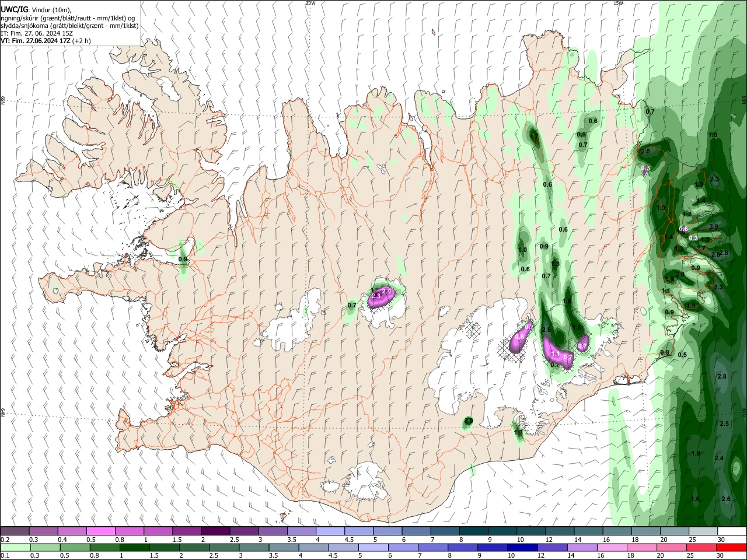Pick the white swatch at the end of top legend row
The height and width of the screenshot is (560, 747).
pyautogui.click(x=731, y=531)
